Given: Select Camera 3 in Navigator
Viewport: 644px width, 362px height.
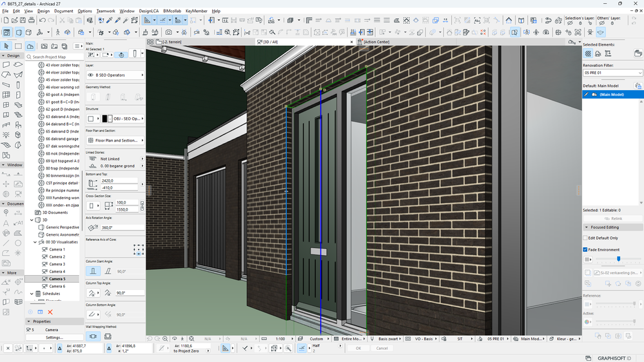Looking at the screenshot, I should (x=57, y=264).
